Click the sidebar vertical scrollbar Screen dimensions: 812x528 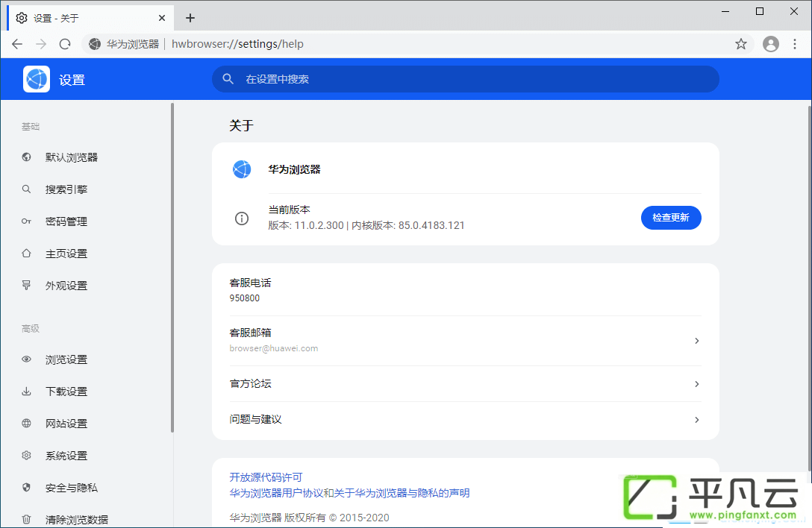pyautogui.click(x=172, y=267)
